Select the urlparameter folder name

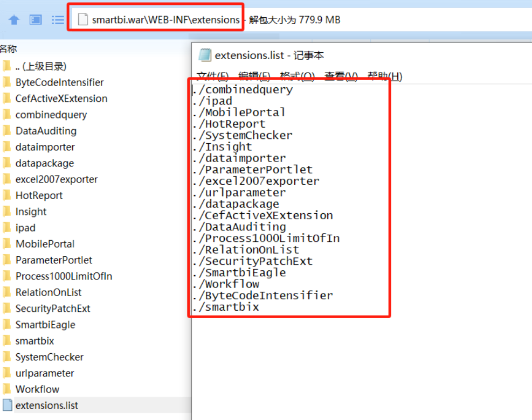point(45,373)
